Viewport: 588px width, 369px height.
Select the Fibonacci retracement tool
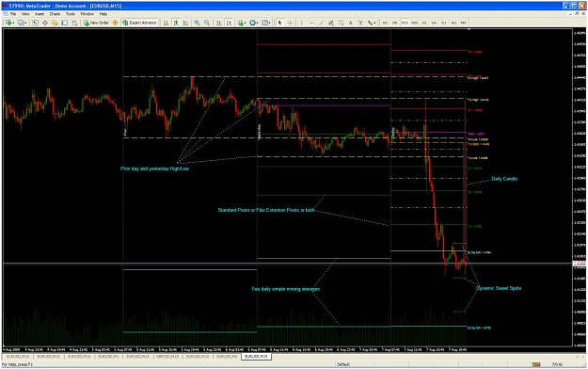(x=341, y=23)
